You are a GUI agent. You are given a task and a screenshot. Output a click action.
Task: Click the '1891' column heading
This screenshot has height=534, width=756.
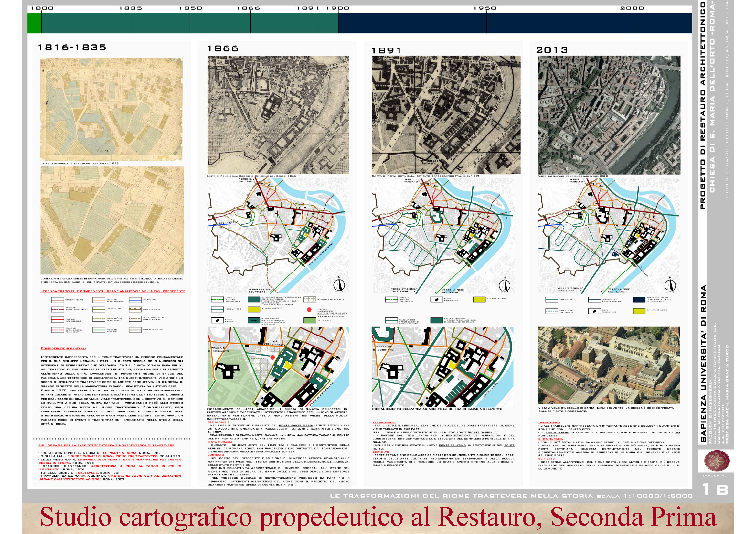click(x=386, y=51)
